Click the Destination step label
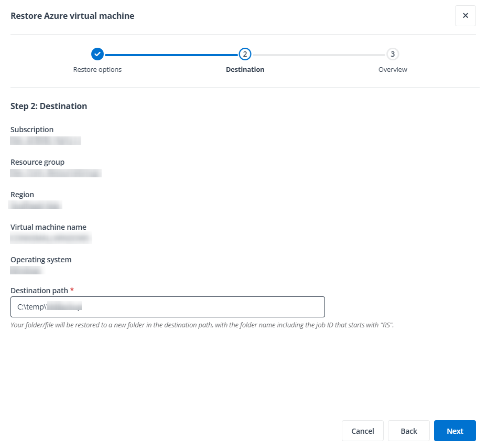 [245, 69]
